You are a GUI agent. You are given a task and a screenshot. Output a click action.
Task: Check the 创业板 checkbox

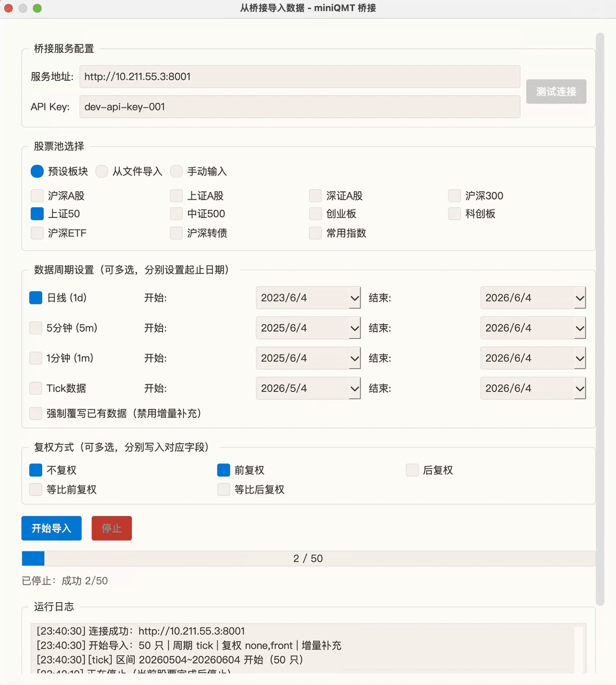click(x=315, y=214)
